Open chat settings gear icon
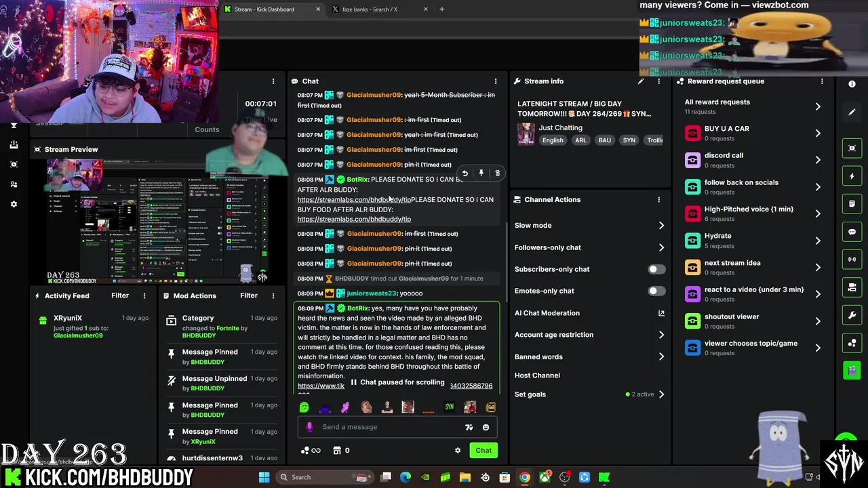 tap(458, 451)
